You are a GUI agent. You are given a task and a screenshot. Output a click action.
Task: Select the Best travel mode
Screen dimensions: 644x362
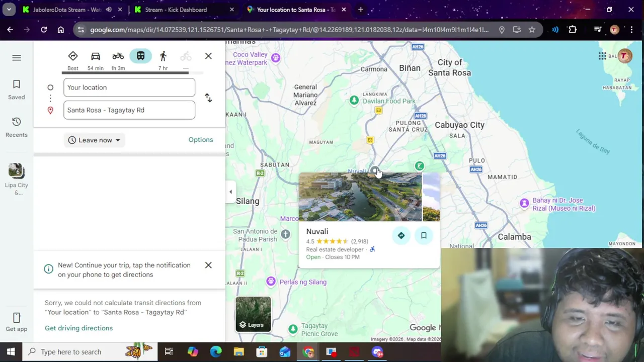pyautogui.click(x=73, y=60)
